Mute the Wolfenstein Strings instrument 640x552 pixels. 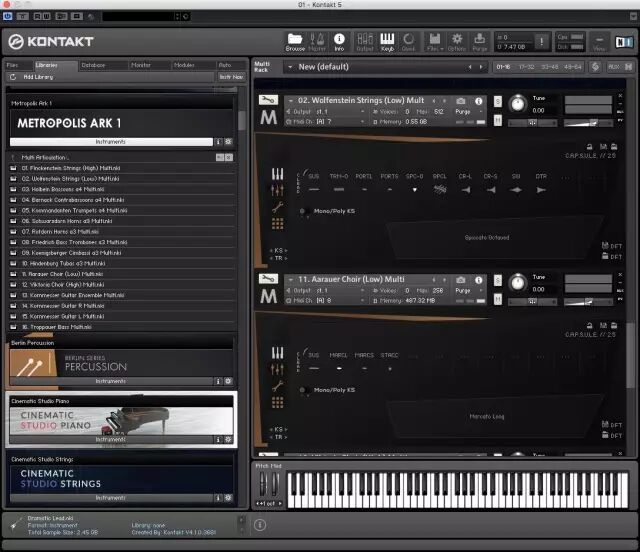point(498,120)
